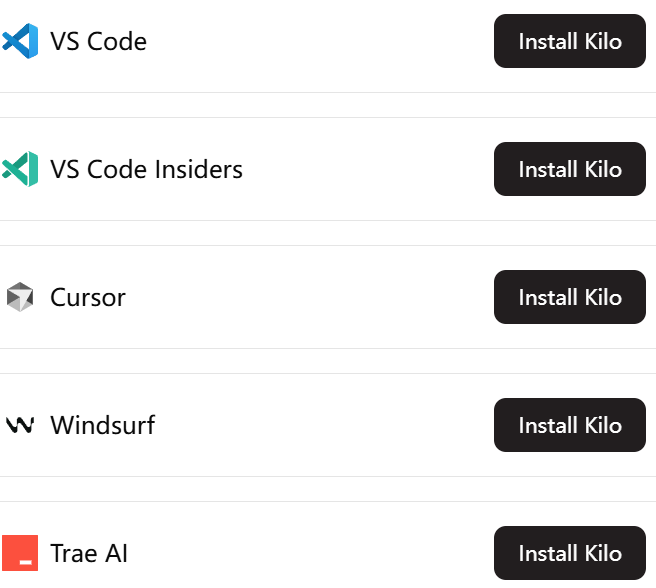Click empty space in VS Code Insiders row

pos(368,169)
